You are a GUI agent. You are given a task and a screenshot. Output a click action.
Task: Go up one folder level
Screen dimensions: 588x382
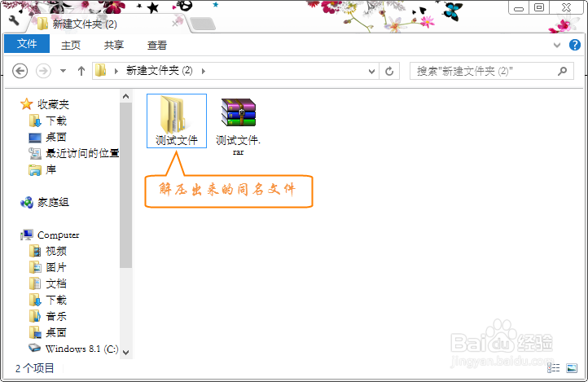point(81,71)
